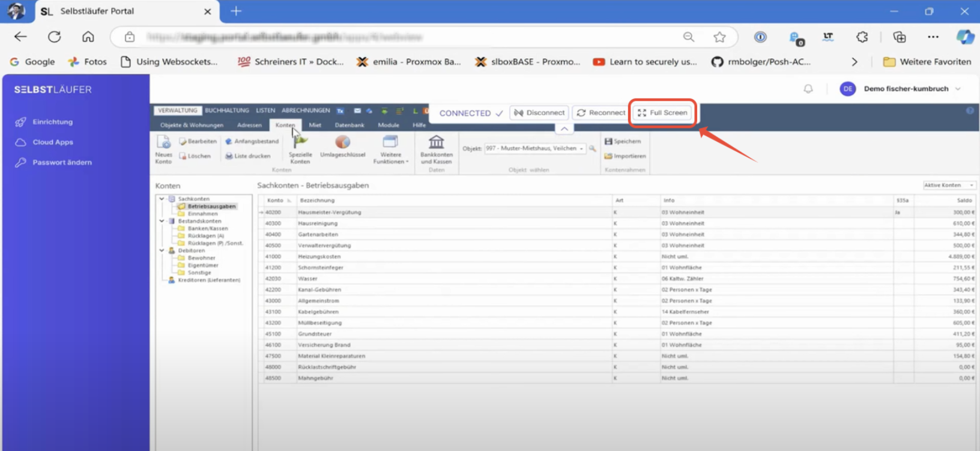Collapse the connection toolbar chevron

pyautogui.click(x=564, y=129)
